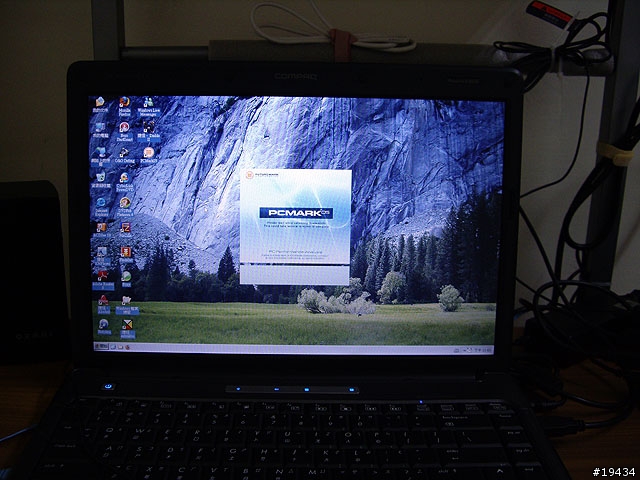This screenshot has height=480, width=640.
Task: Open the My Documents folder icon
Action: coord(100,102)
